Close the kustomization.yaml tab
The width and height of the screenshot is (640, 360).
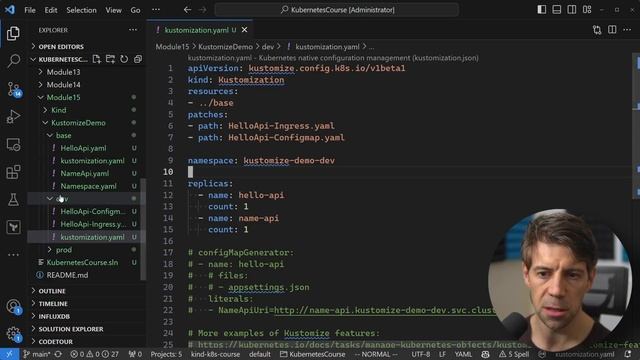[x=244, y=30]
